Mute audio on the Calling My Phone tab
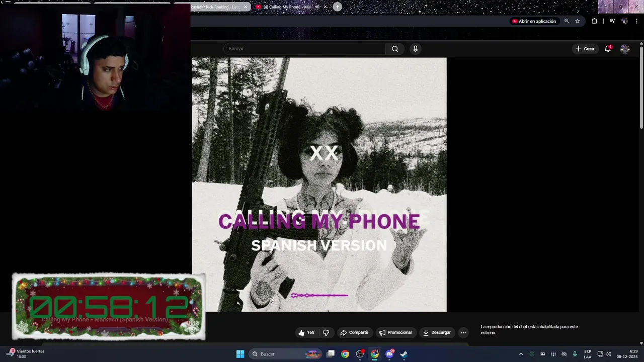This screenshot has height=362, width=644. coord(317,7)
